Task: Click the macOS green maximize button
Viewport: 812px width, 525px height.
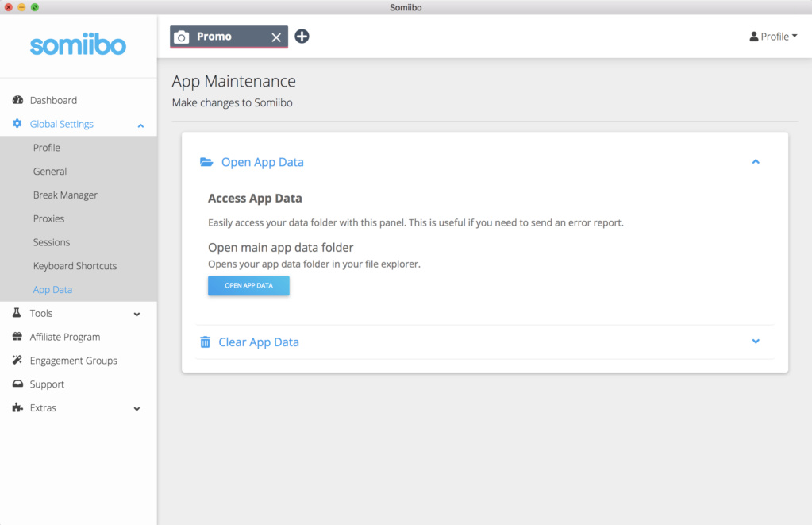Action: [x=35, y=6]
